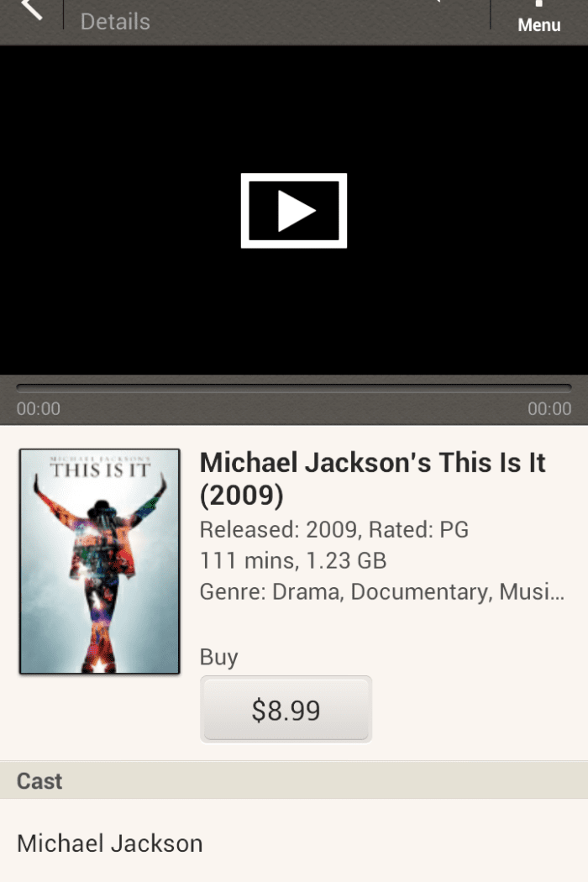Tap the 111 mins duration text
The image size is (588, 882).
point(247,561)
